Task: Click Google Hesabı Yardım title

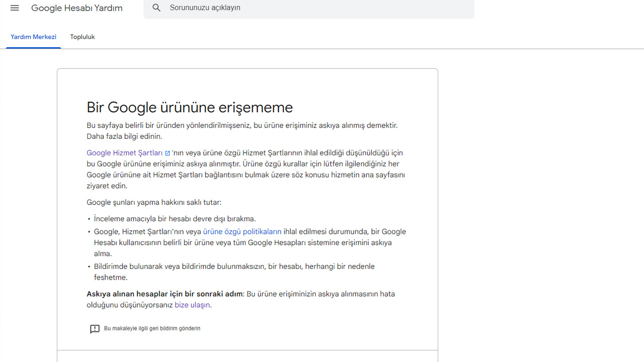Action: click(77, 8)
